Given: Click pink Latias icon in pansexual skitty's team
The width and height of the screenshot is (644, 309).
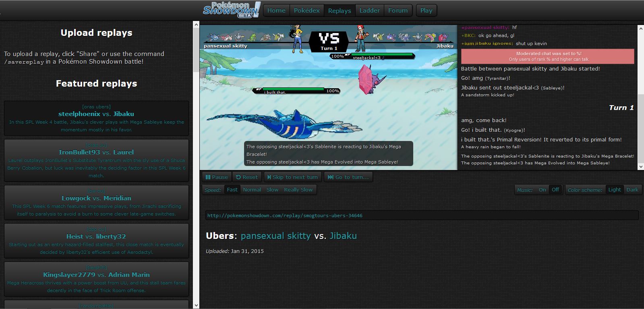Looking at the screenshot, I should (x=227, y=37).
